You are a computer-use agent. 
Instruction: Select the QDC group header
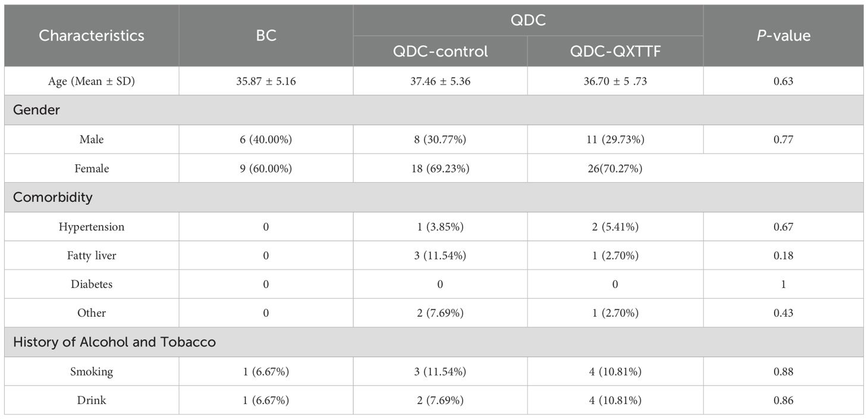pyautogui.click(x=528, y=20)
